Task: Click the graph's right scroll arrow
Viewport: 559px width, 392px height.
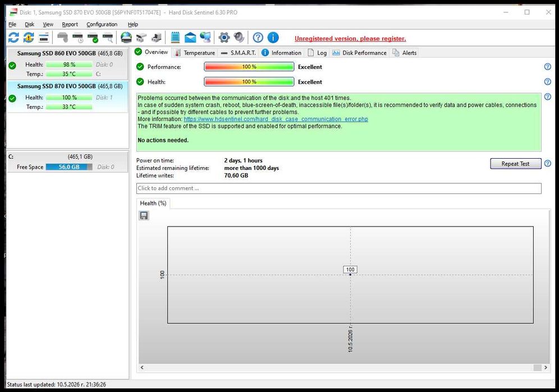Action: (x=546, y=367)
